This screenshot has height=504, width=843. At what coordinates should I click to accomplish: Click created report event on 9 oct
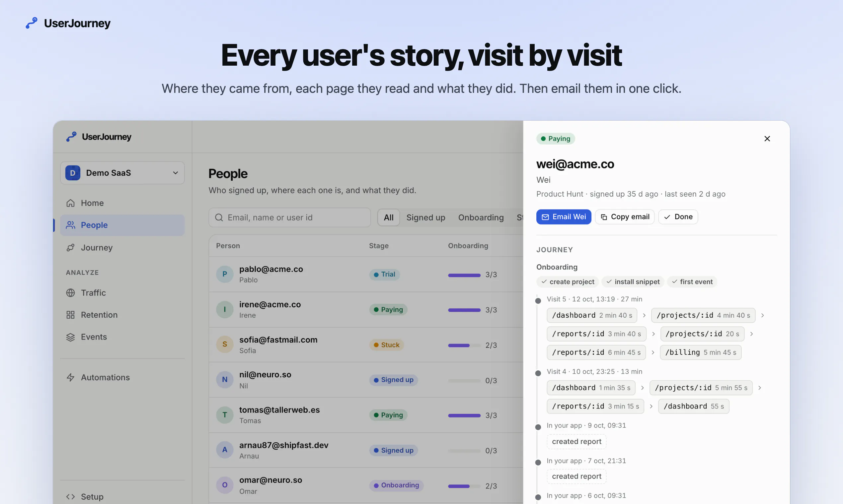[576, 442]
